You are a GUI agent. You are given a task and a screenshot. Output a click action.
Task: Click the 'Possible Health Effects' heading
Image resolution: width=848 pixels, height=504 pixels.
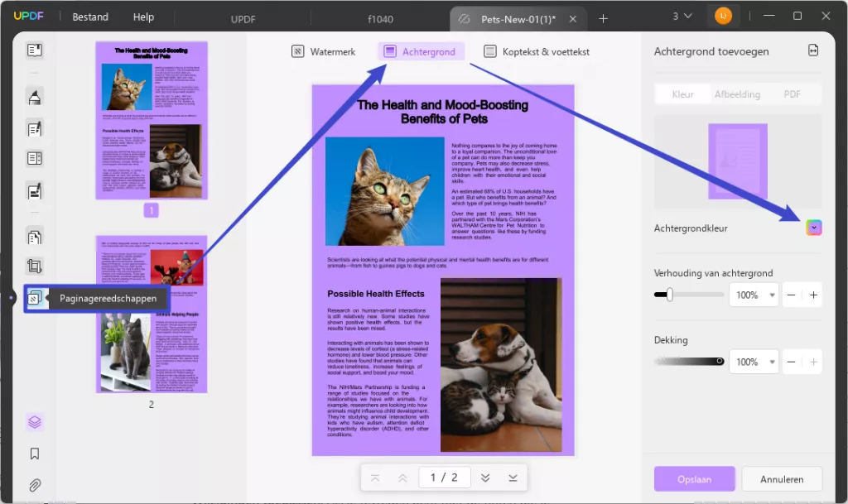point(376,294)
